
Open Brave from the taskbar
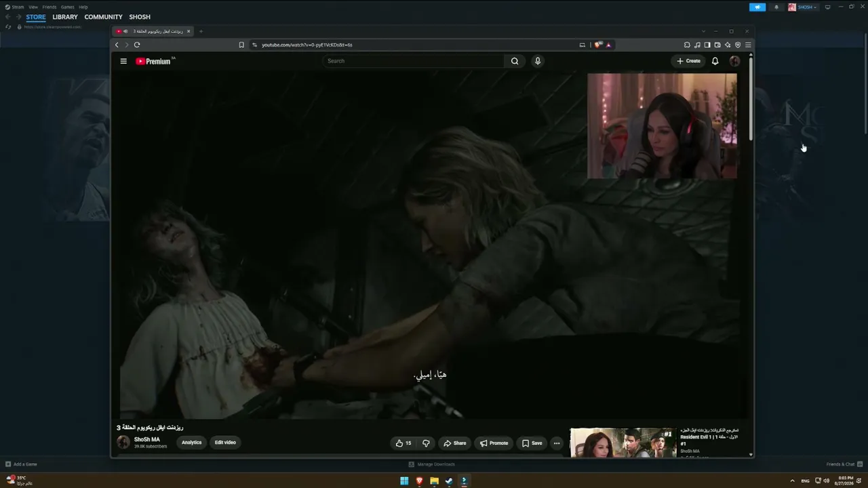coord(419,481)
